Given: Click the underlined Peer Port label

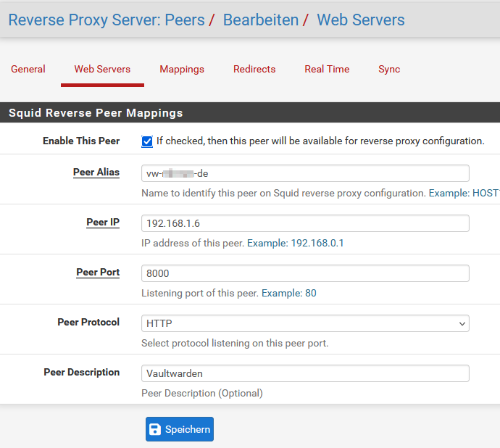Looking at the screenshot, I should click(98, 273).
